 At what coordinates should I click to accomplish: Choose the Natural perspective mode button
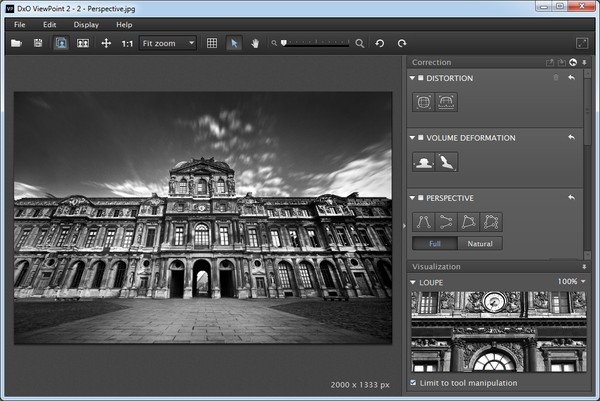point(480,243)
